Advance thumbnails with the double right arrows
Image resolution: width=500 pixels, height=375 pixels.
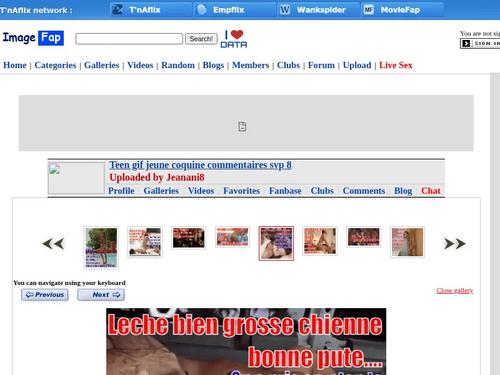click(455, 244)
